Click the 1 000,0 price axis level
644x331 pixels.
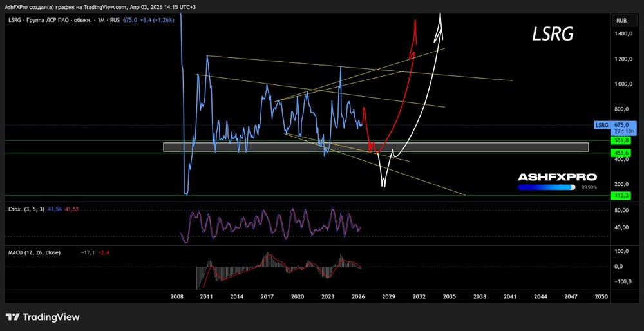click(621, 84)
